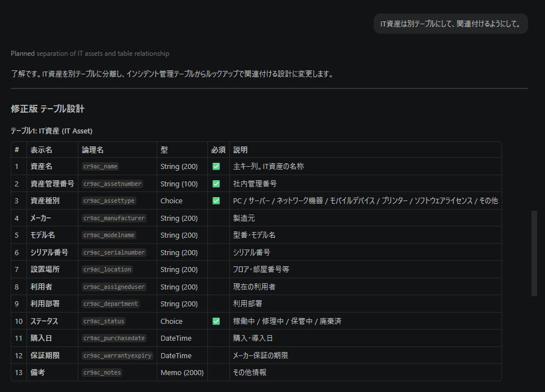
Task: Click the cr9ac_warrantyexpiry code chip
Action: tap(117, 356)
